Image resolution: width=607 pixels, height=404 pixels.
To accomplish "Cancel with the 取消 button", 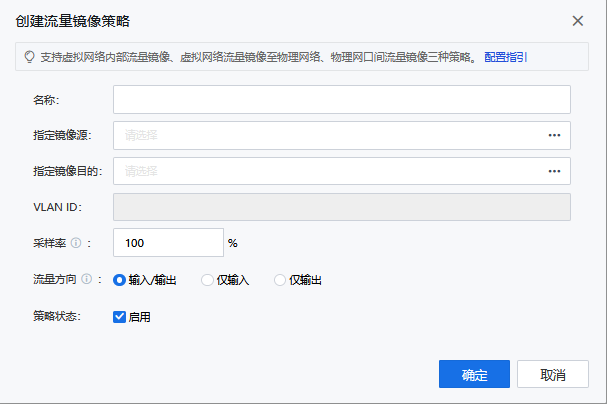I will coord(553,374).
